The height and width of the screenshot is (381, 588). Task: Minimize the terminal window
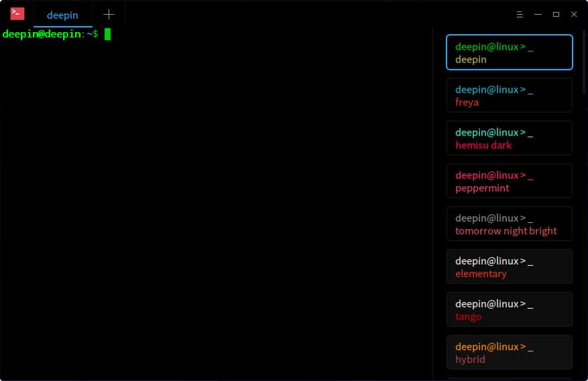(538, 14)
